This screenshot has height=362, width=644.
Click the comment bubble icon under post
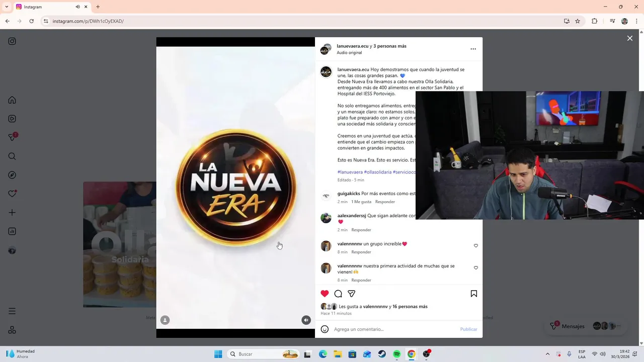[338, 294]
